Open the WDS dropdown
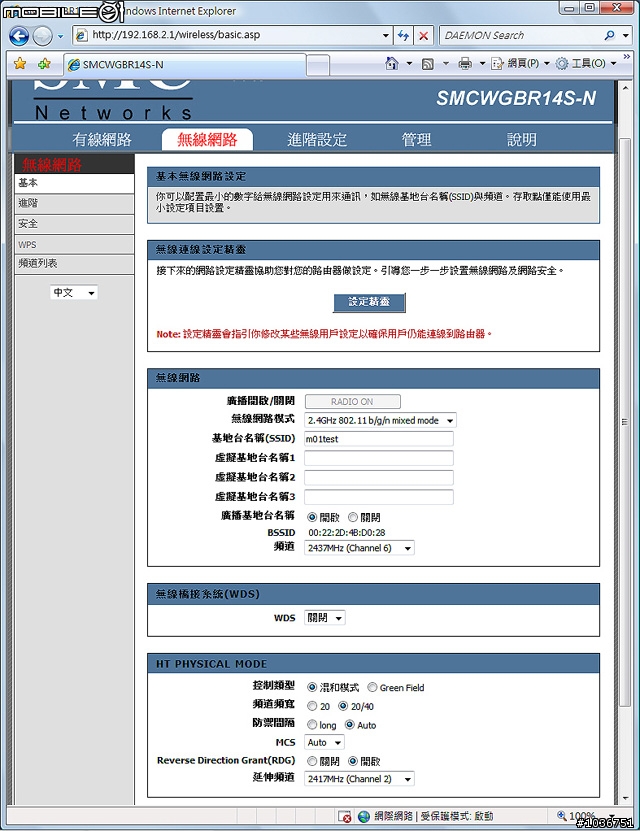The image size is (640, 831). click(325, 618)
